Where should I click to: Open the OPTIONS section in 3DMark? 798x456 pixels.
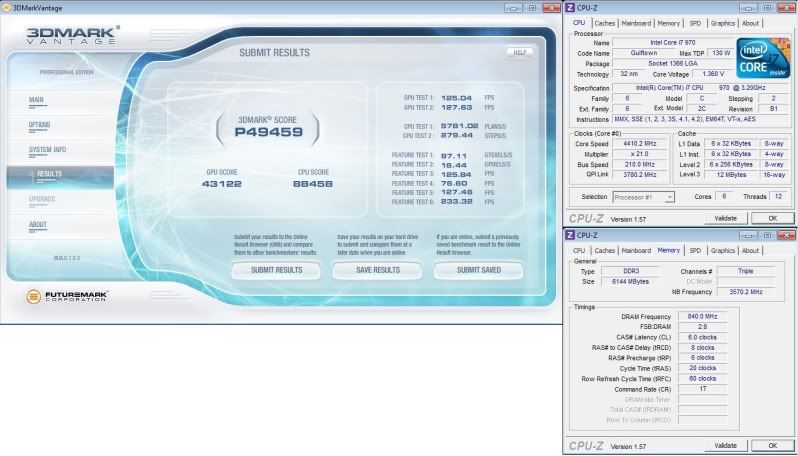click(40, 125)
